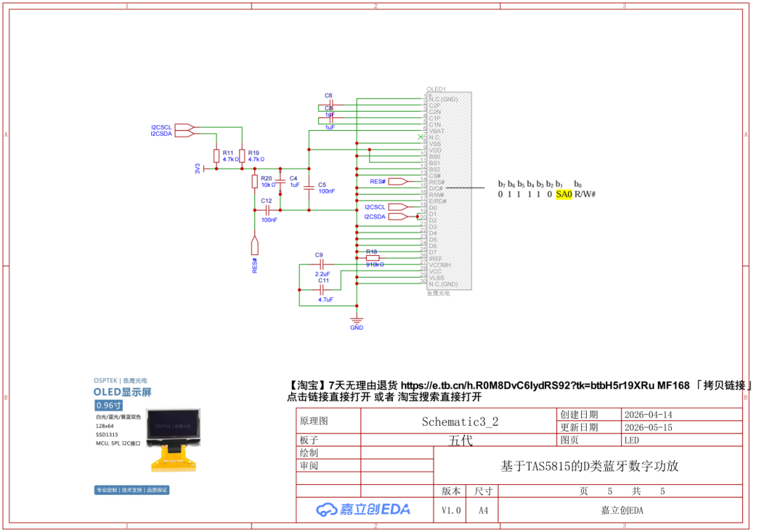759x532 pixels.
Task: Click the 128x64 resolution line
Action: [x=105, y=426]
